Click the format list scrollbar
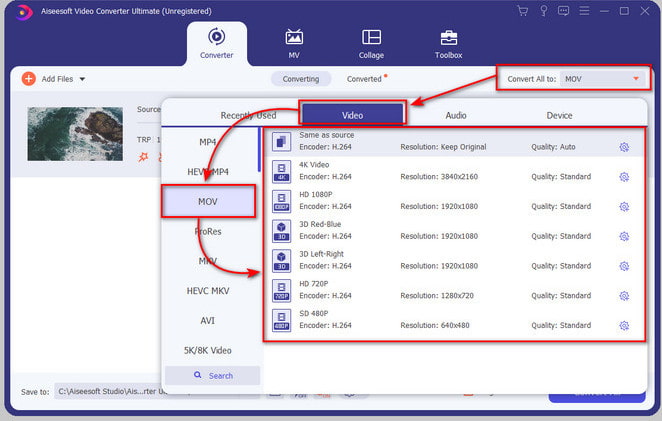 259,149
